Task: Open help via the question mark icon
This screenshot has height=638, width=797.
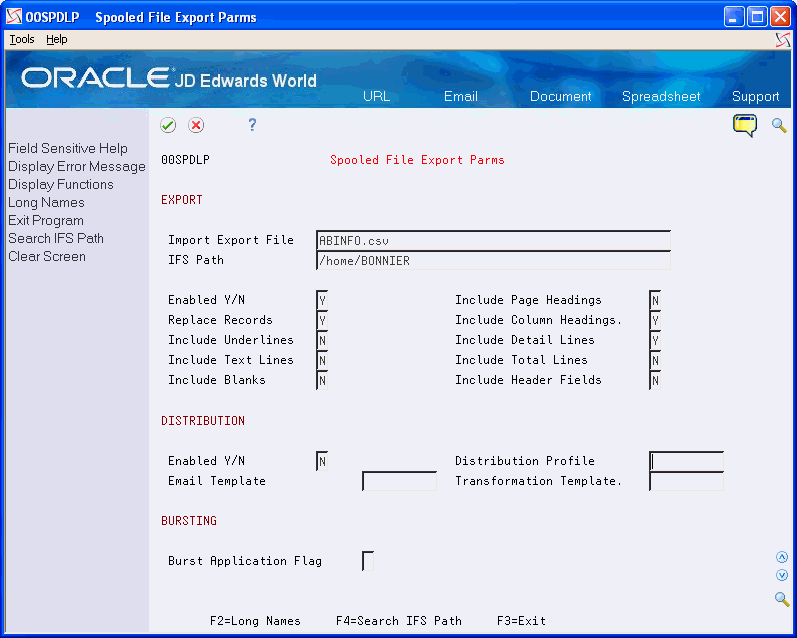Action: 252,125
